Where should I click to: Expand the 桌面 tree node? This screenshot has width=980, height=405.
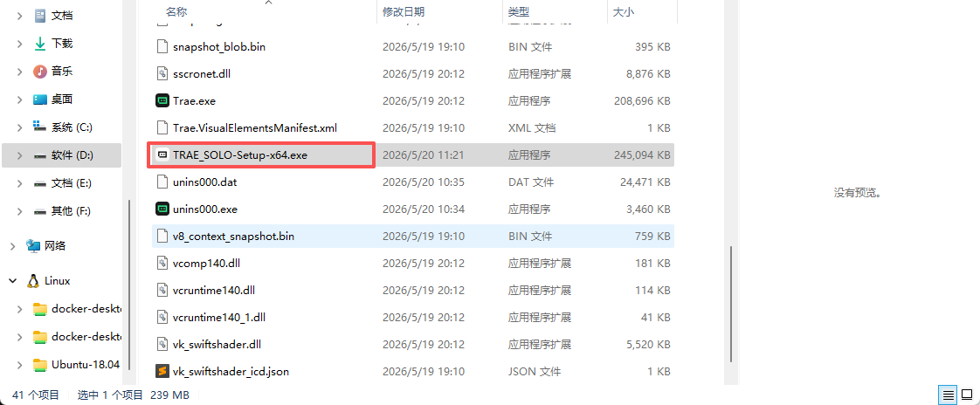pos(20,99)
